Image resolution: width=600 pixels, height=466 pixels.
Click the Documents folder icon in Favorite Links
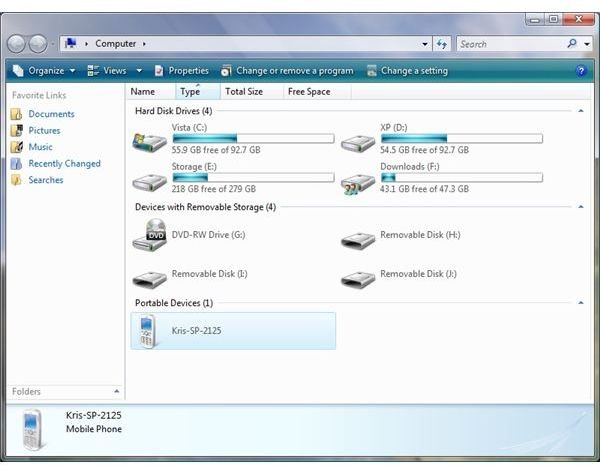pyautogui.click(x=16, y=114)
